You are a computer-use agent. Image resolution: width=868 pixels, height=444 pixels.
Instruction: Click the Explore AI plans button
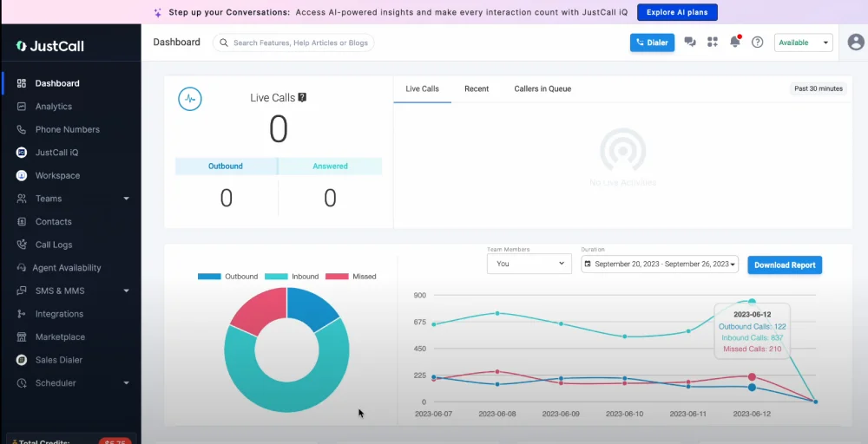click(x=677, y=12)
